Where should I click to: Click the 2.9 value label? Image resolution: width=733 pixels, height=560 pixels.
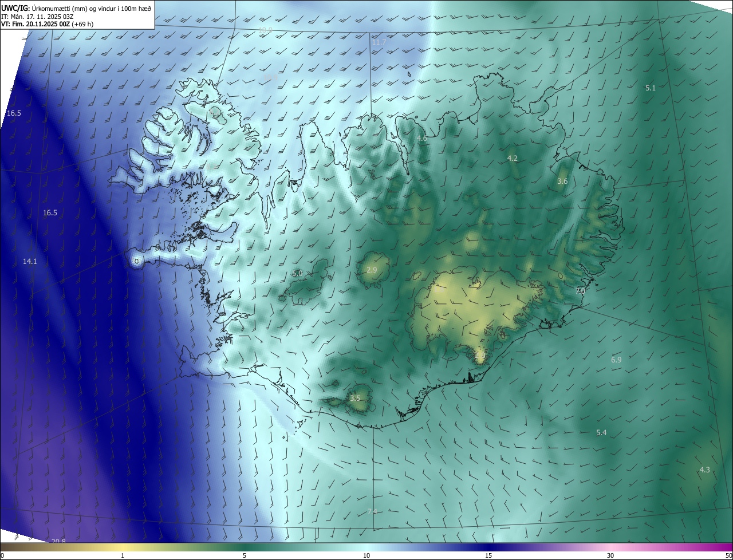[x=372, y=270]
